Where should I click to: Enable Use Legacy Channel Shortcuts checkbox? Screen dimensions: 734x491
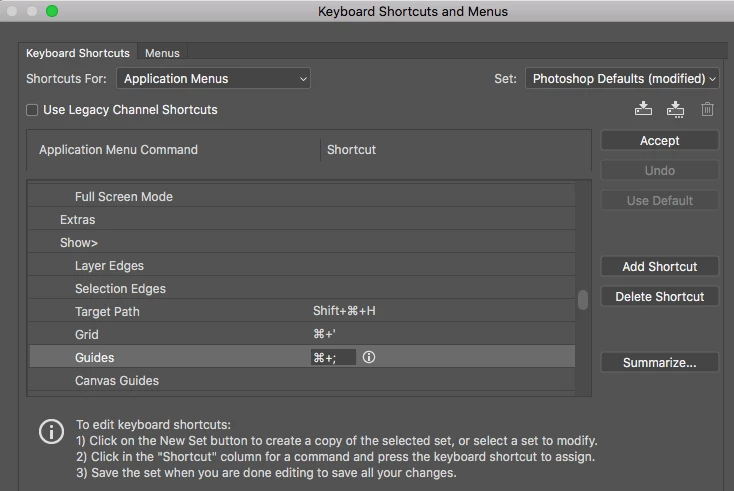32,110
